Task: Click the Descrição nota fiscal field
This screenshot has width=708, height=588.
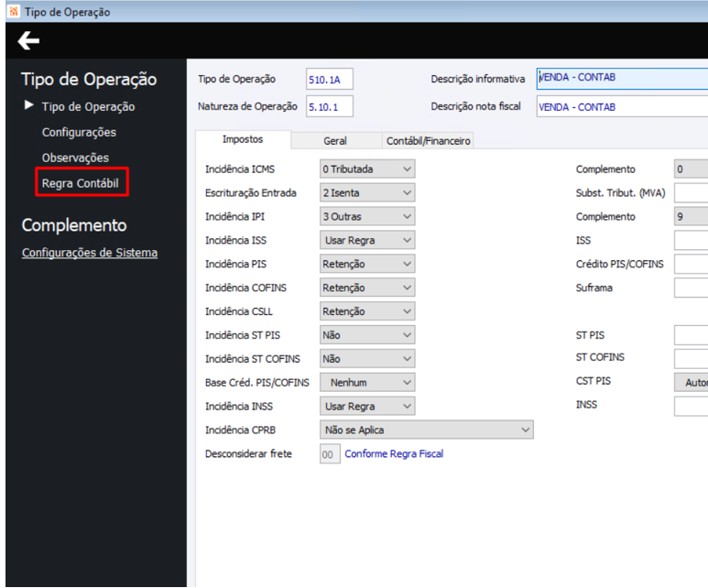Action: click(622, 107)
